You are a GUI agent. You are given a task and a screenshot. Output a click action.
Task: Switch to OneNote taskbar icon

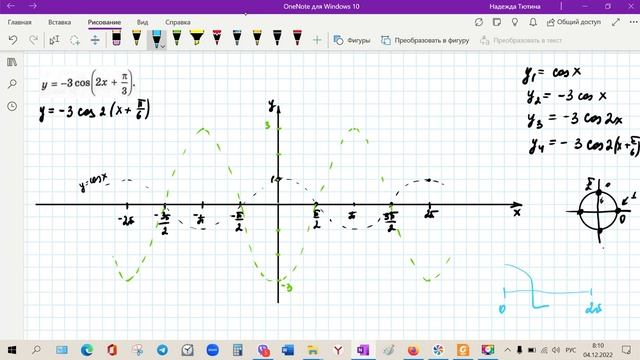pos(363,350)
